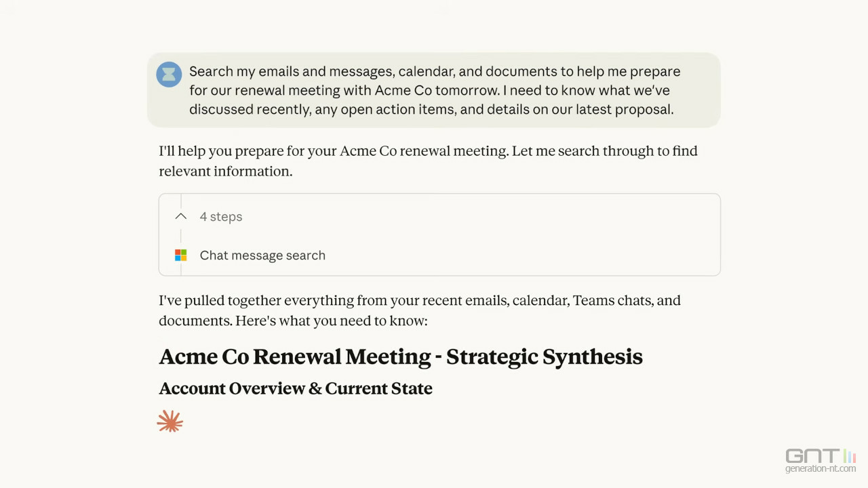868x488 pixels.
Task: Collapse the steps list with chevron arrow
Action: [180, 217]
